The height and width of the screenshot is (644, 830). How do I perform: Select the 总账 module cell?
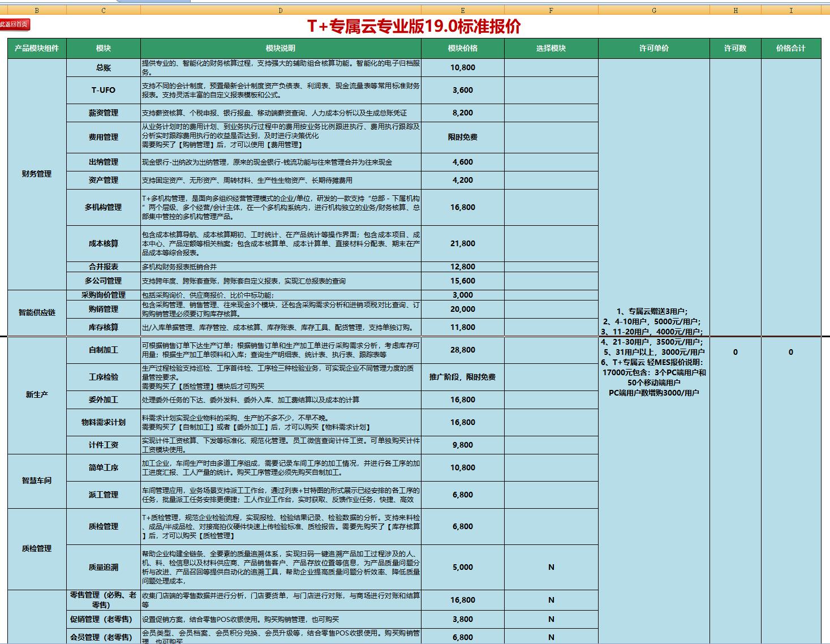(103, 67)
